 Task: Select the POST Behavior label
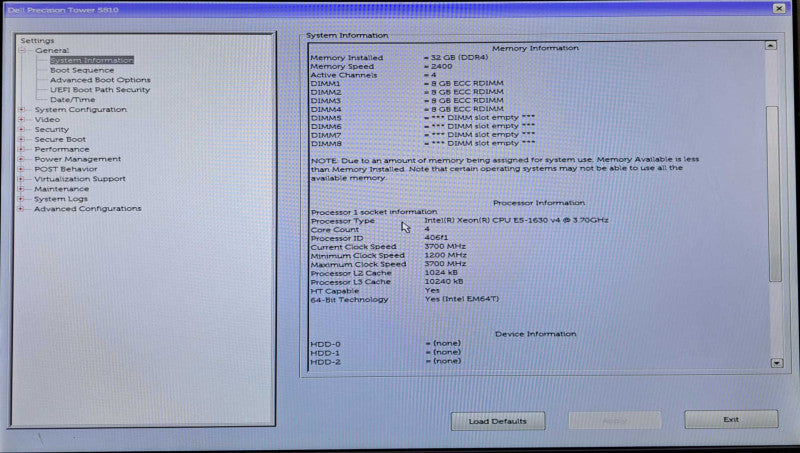click(x=66, y=169)
